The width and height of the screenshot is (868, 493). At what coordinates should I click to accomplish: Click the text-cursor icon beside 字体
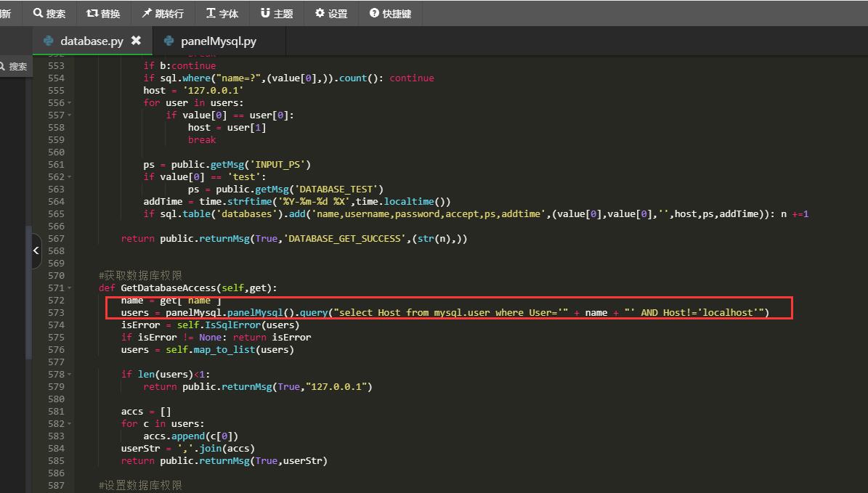[211, 13]
